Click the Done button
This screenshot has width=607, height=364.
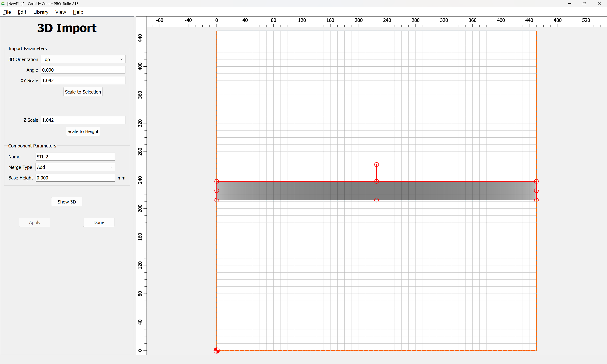(x=99, y=222)
